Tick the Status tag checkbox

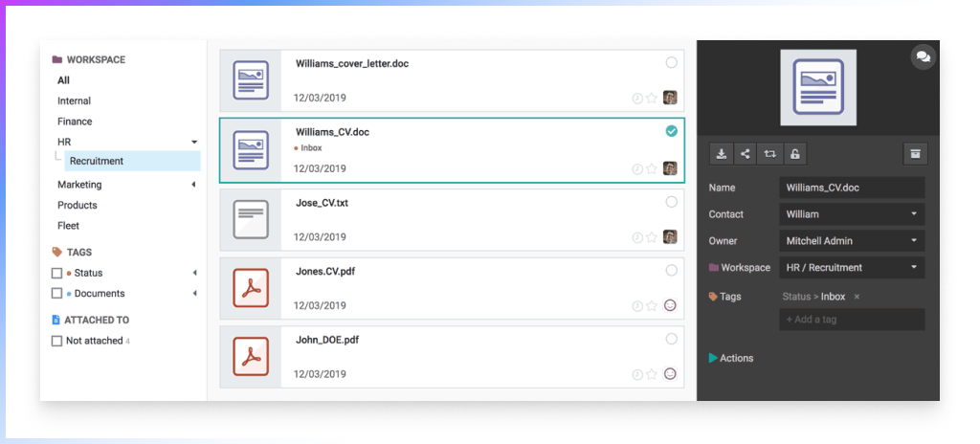click(56, 274)
